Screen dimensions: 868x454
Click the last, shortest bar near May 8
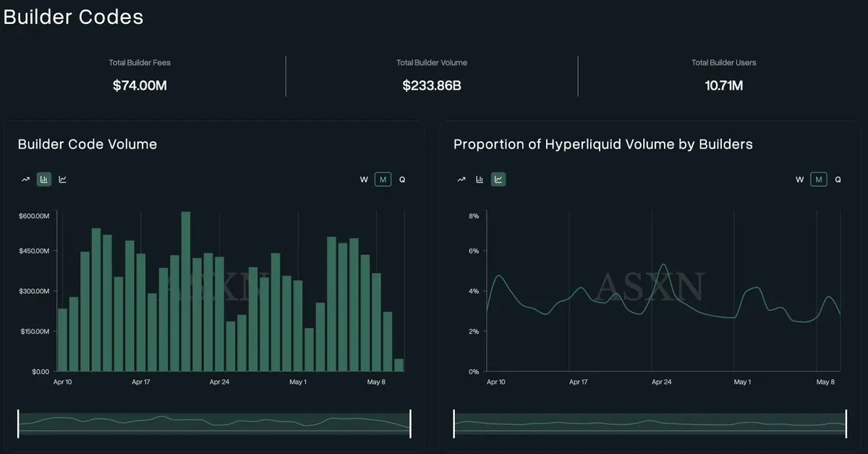(399, 366)
